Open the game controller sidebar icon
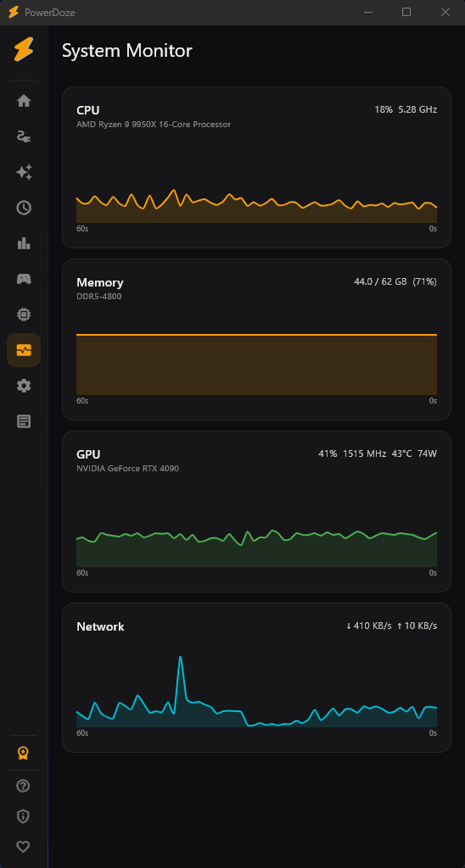Image resolution: width=465 pixels, height=868 pixels. point(24,278)
